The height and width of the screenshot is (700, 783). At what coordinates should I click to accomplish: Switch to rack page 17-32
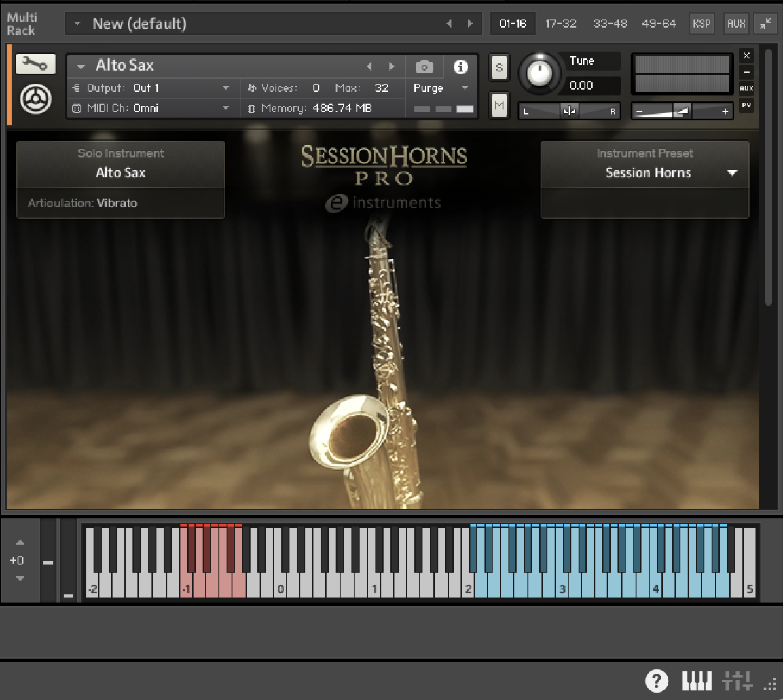coord(561,24)
